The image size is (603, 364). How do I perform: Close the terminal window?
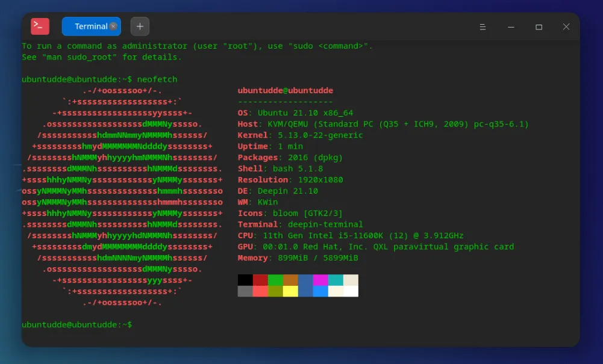(566, 27)
